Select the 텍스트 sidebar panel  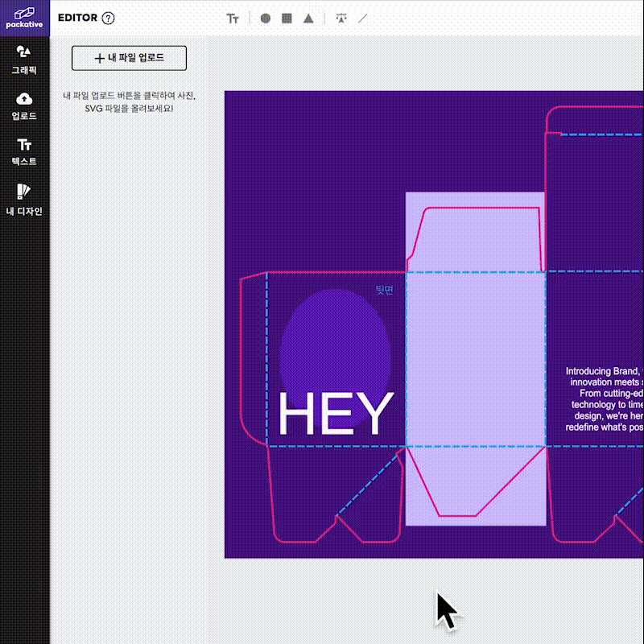(23, 151)
